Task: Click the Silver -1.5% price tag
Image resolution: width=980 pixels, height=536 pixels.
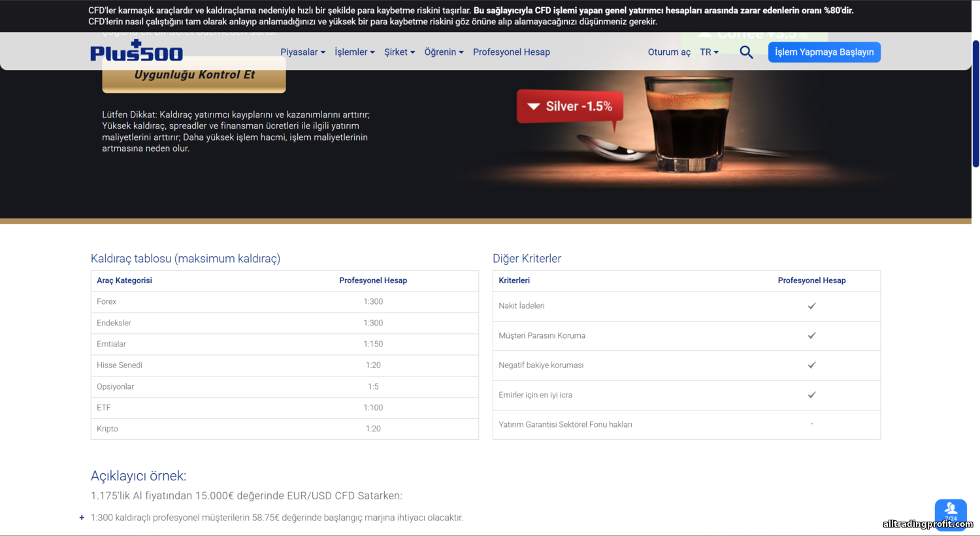Action: pyautogui.click(x=570, y=107)
